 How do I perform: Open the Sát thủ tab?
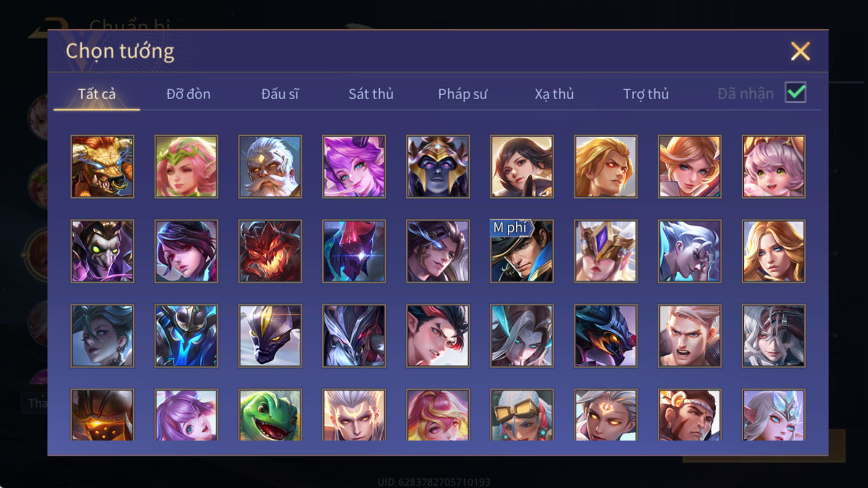(x=371, y=94)
